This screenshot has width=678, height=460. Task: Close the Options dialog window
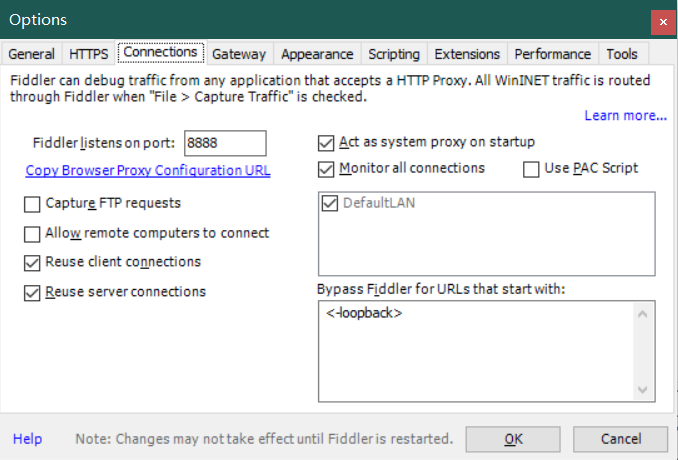tap(661, 20)
